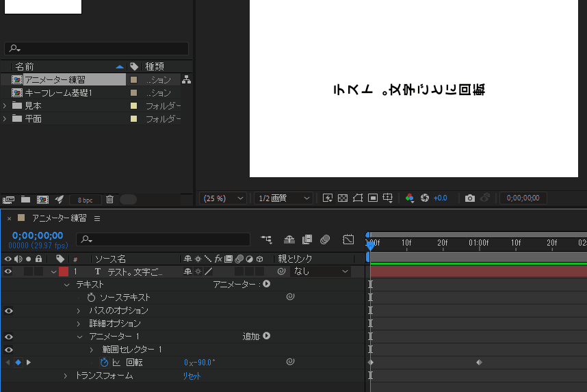Click preview time 0;00;00;00 in viewer
Screen dimensions: 587x392
tap(523, 198)
